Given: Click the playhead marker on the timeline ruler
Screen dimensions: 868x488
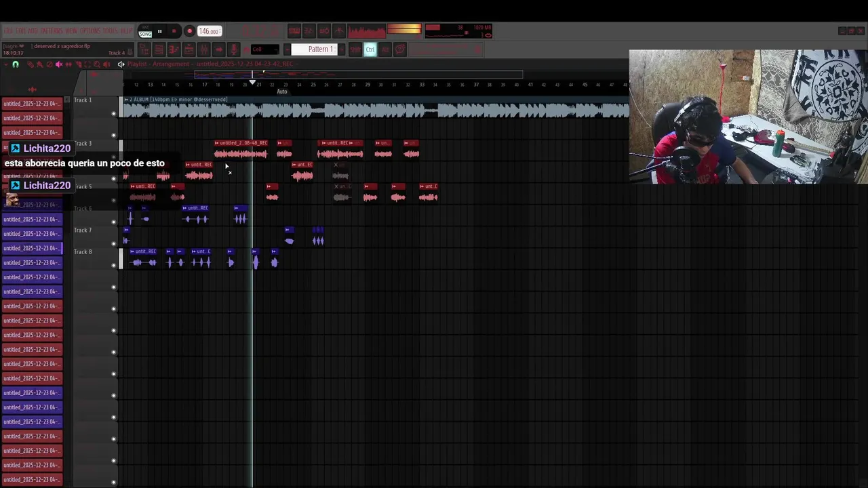Looking at the screenshot, I should tap(252, 83).
